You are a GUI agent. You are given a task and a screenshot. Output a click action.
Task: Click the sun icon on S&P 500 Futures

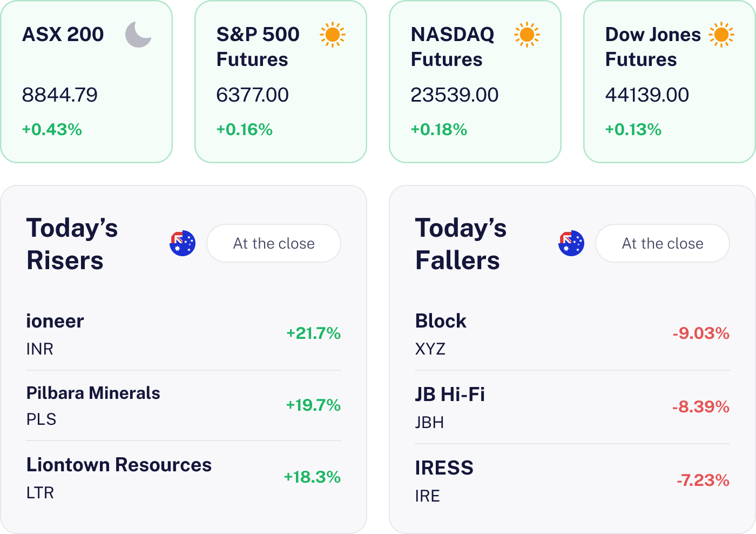(332, 35)
